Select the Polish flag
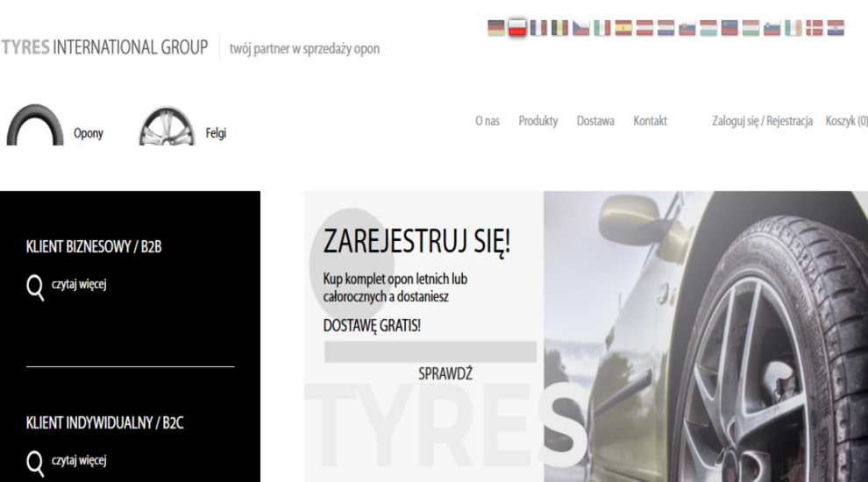868x482 pixels. pos(517,28)
